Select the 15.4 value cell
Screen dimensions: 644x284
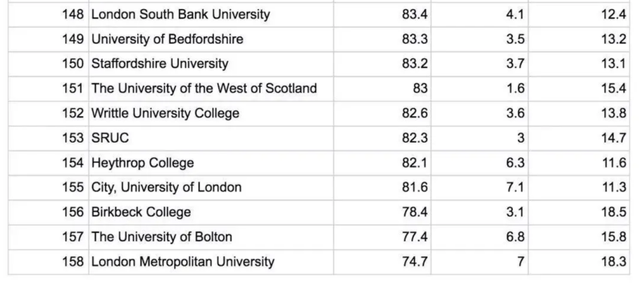(578, 88)
